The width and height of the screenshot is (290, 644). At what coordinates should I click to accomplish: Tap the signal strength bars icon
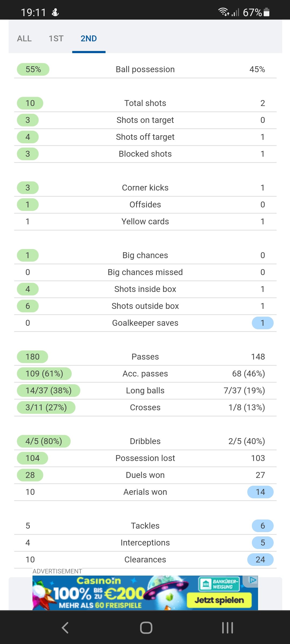235,12
